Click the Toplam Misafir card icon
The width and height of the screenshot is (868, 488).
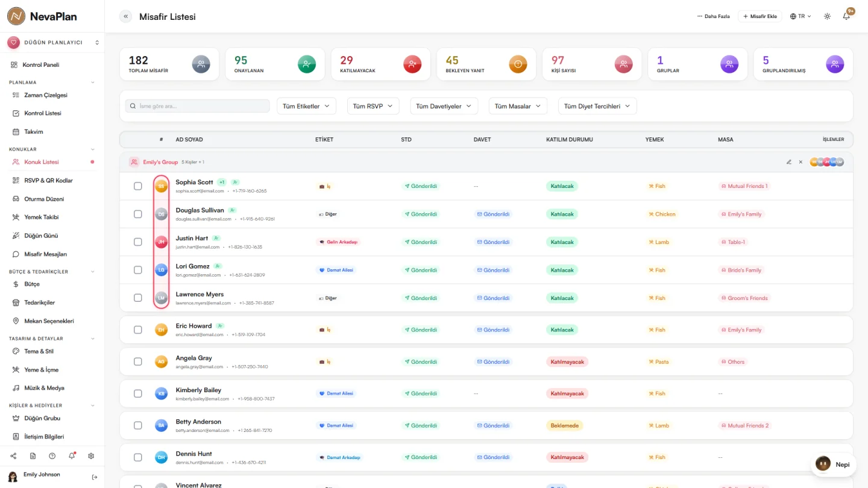tap(201, 64)
